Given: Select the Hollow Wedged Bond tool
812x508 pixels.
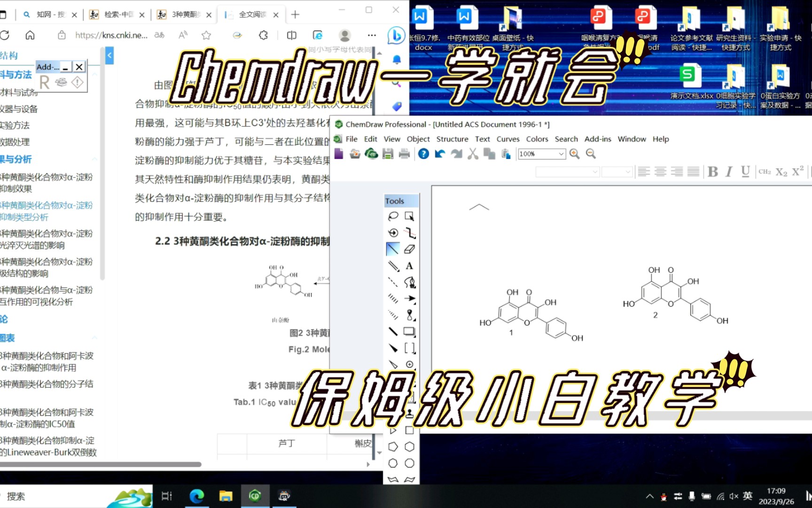Looking at the screenshot, I should click(393, 365).
